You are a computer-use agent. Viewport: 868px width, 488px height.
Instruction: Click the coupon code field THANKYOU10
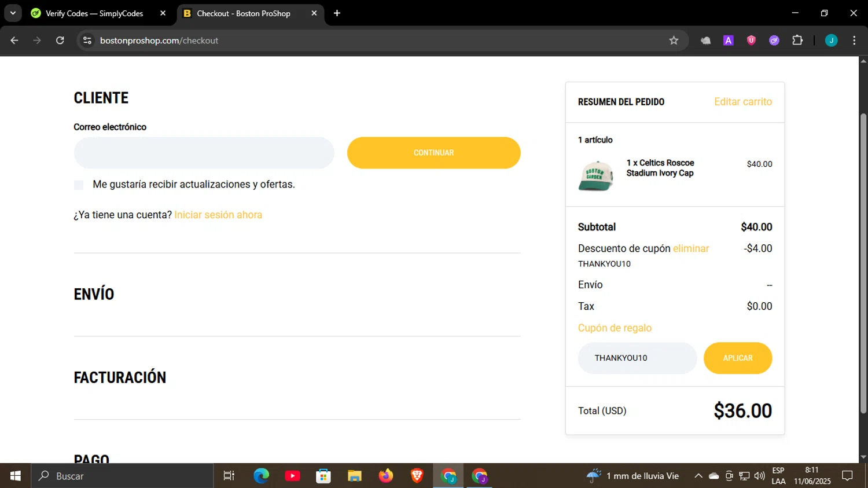[x=637, y=358]
